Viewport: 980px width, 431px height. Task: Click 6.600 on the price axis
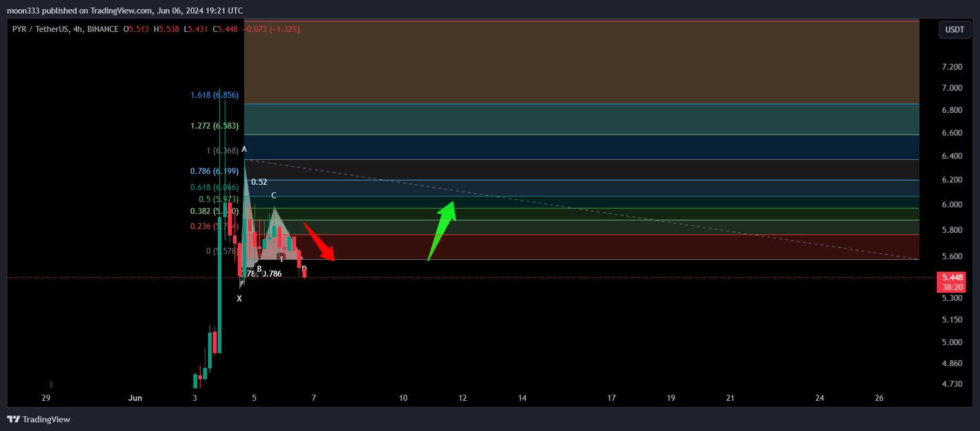952,133
